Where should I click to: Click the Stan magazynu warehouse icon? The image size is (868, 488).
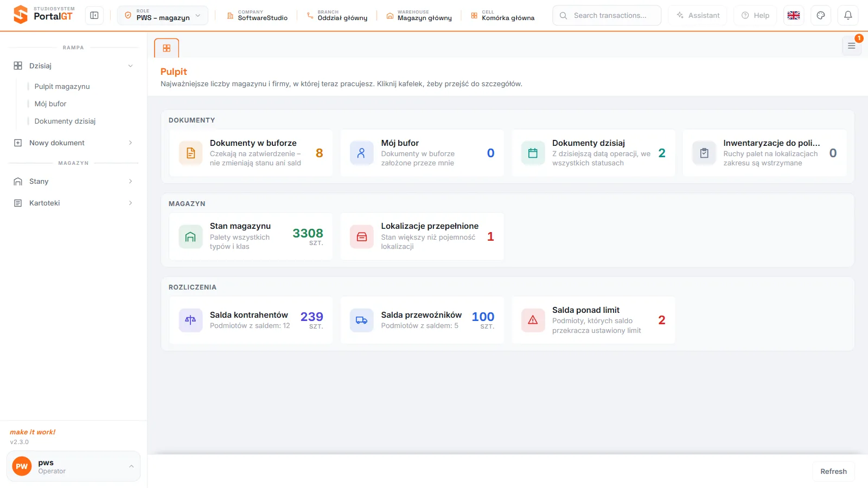(190, 236)
